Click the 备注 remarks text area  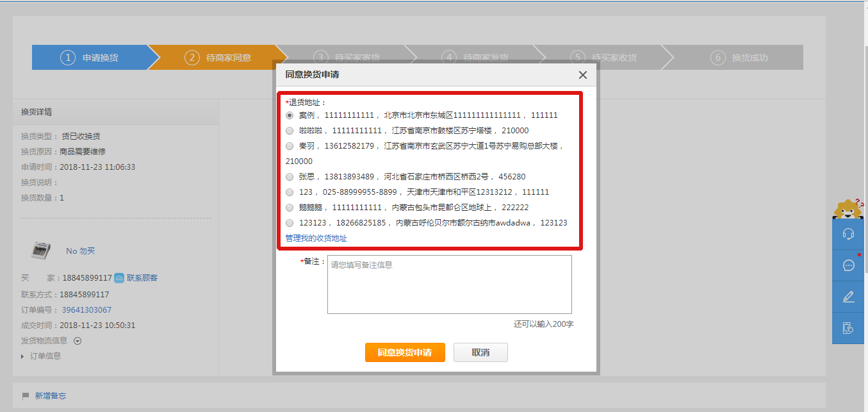[x=449, y=284]
